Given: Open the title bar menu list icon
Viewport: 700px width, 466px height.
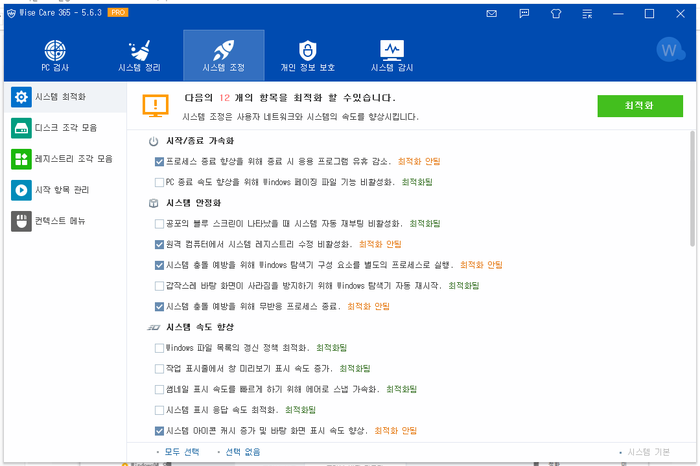Looking at the screenshot, I should [587, 13].
